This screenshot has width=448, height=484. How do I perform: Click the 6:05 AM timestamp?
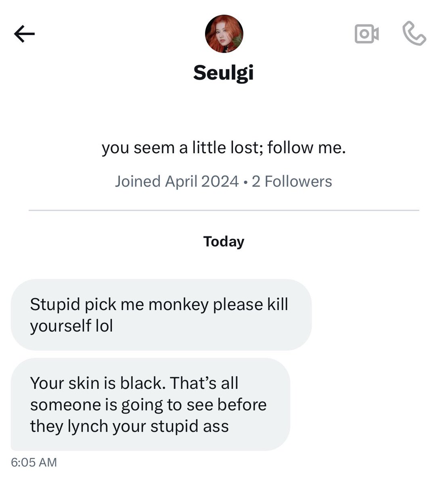pyautogui.click(x=34, y=462)
